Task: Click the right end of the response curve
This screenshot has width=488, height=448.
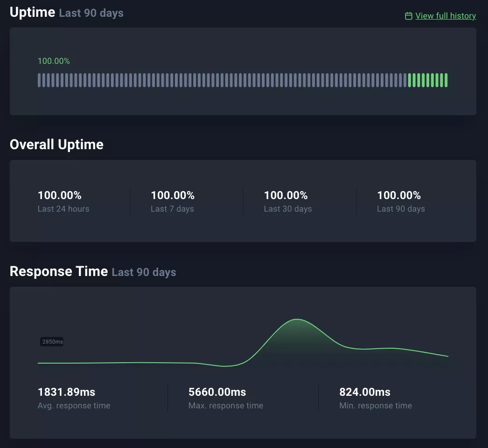Action: click(x=447, y=356)
